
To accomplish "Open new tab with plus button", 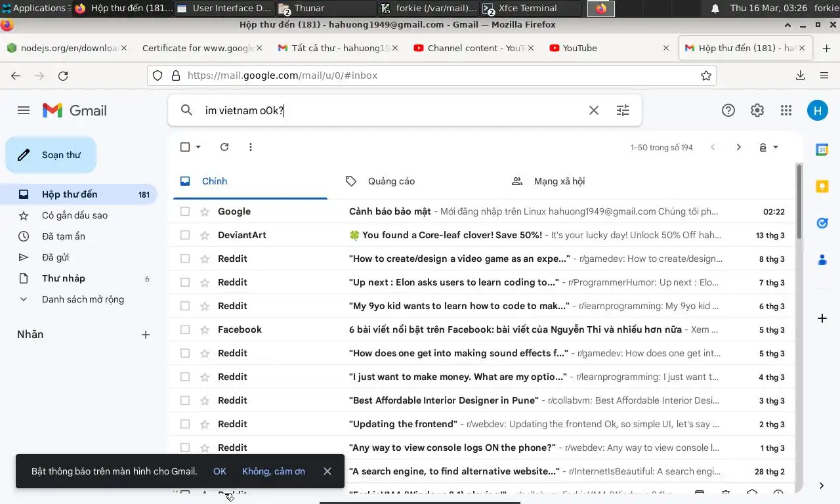I will 826,48.
